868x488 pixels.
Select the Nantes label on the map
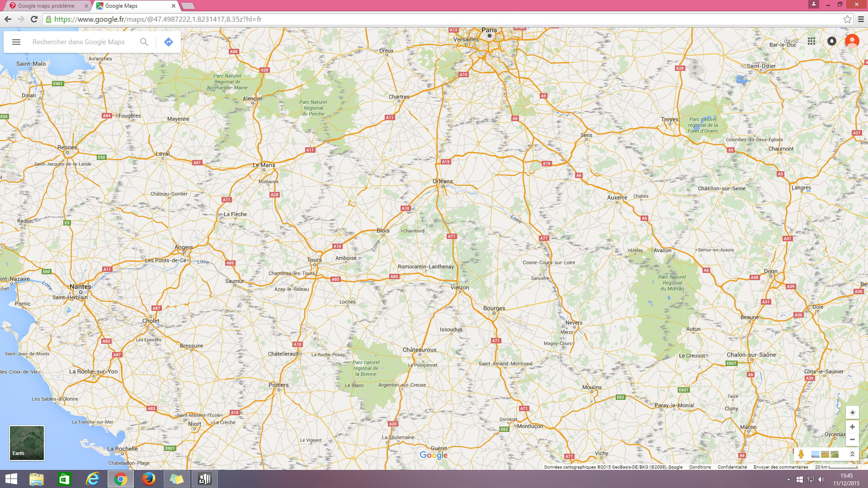[x=80, y=286]
